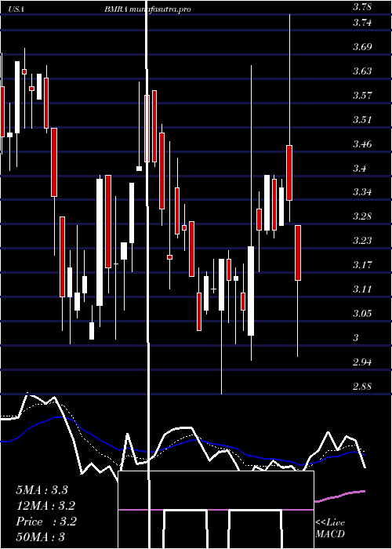Click the 3.17 price axis label
The height and width of the screenshot is (549, 392).
pyautogui.click(x=362, y=265)
